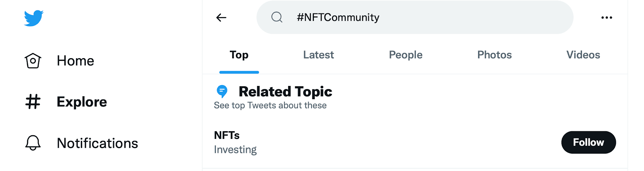Click the Twitter bird logo
Screen dimensions: 644x171
(x=33, y=18)
